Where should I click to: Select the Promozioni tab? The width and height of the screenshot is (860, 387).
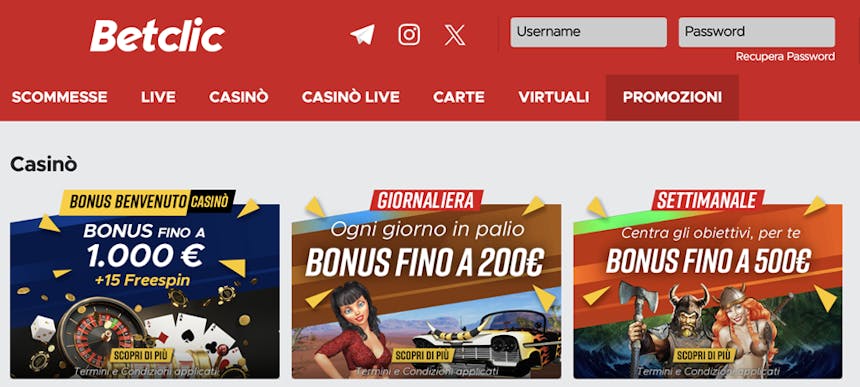click(x=672, y=98)
